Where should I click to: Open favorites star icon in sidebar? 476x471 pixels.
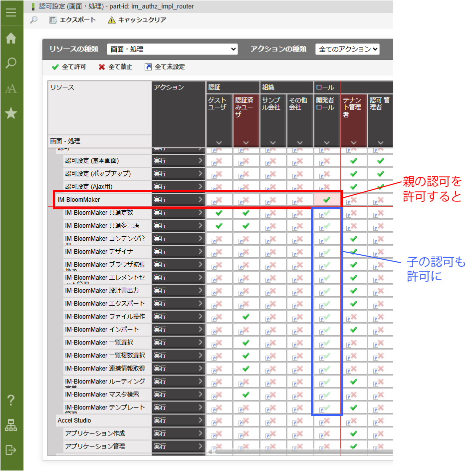tap(11, 114)
